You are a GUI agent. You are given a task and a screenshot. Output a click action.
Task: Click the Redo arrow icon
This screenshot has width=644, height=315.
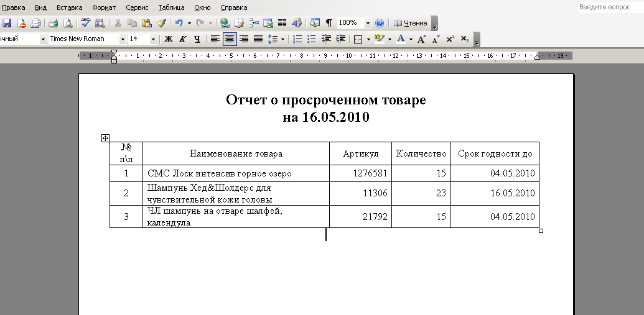[200, 23]
